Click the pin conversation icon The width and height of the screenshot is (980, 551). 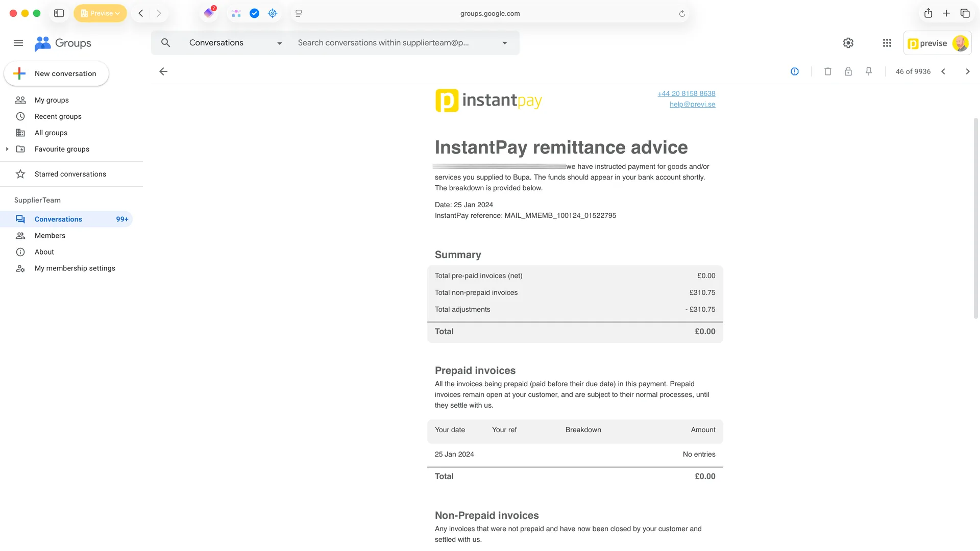click(x=869, y=71)
